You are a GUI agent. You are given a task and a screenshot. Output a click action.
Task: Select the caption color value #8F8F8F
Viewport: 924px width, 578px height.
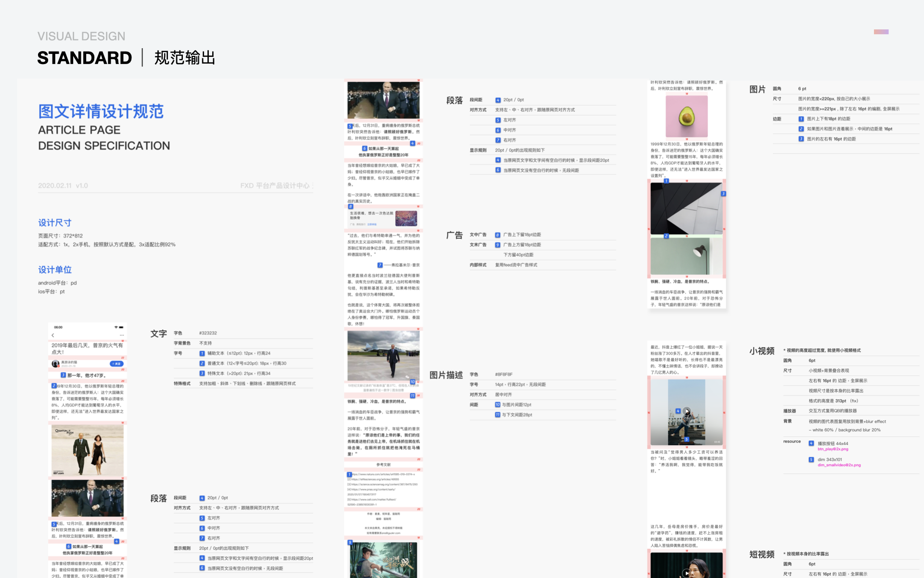coord(504,374)
